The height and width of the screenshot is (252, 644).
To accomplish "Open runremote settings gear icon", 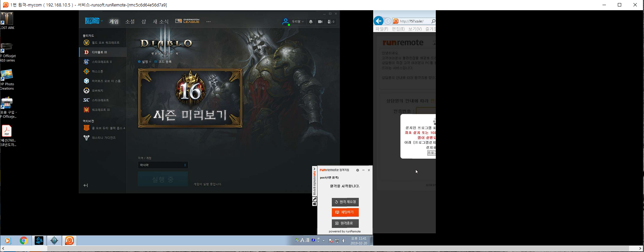I will [357, 170].
